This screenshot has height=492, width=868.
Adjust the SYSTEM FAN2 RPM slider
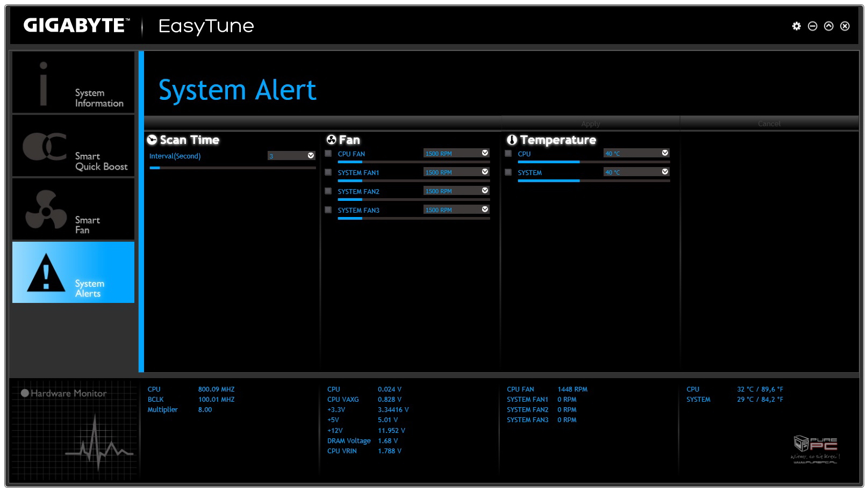point(414,199)
